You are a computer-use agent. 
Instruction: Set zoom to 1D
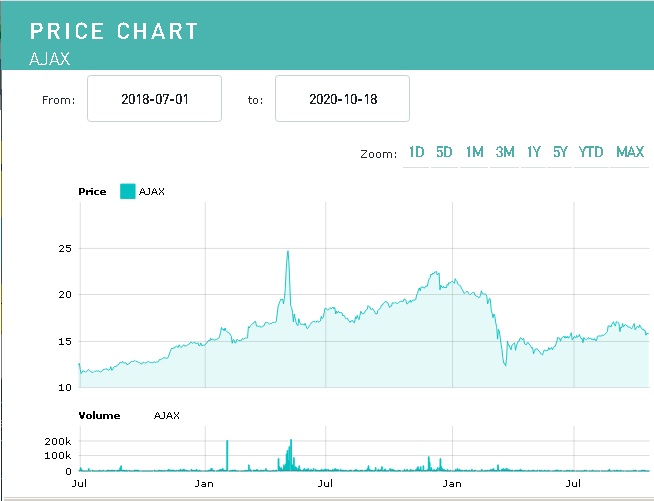click(416, 152)
